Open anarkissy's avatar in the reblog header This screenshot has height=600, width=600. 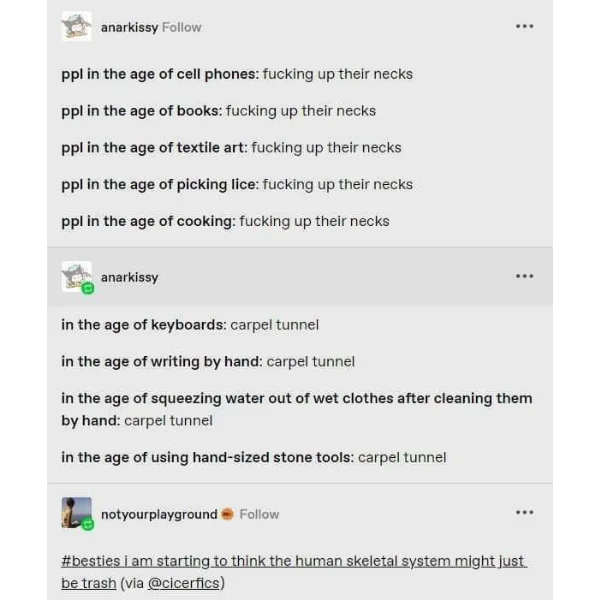pos(75,276)
